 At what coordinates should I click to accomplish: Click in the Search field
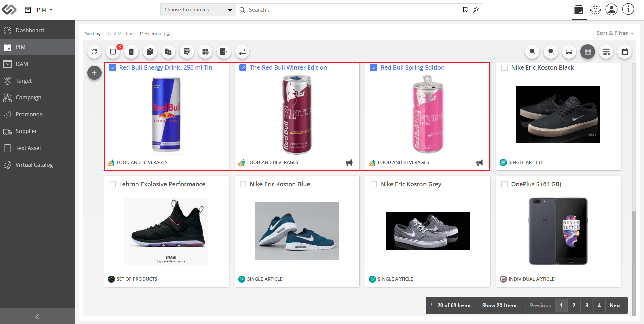pyautogui.click(x=353, y=10)
